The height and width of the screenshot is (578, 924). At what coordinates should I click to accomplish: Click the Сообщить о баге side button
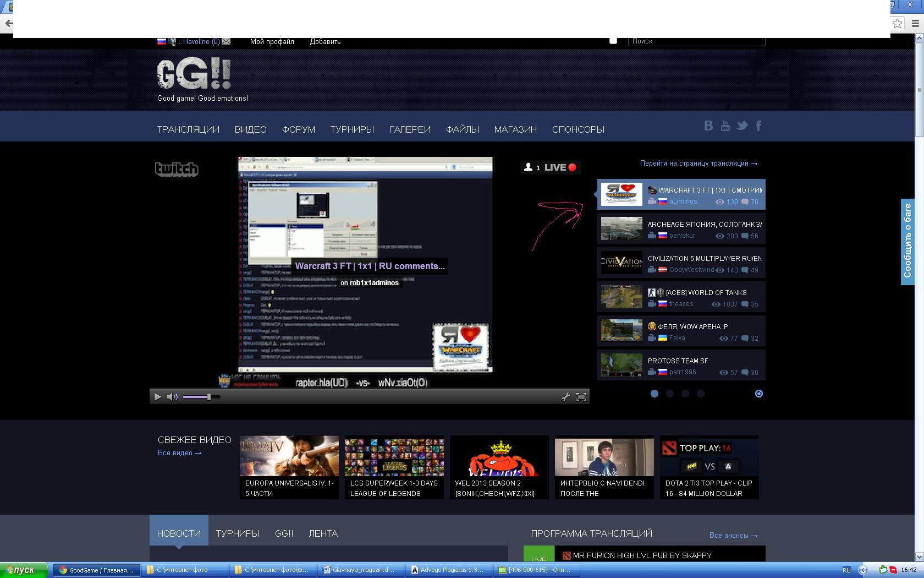[x=908, y=241]
